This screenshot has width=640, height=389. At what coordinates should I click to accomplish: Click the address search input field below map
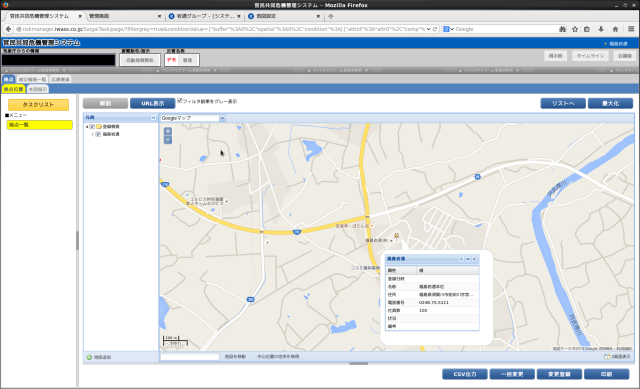click(x=190, y=357)
